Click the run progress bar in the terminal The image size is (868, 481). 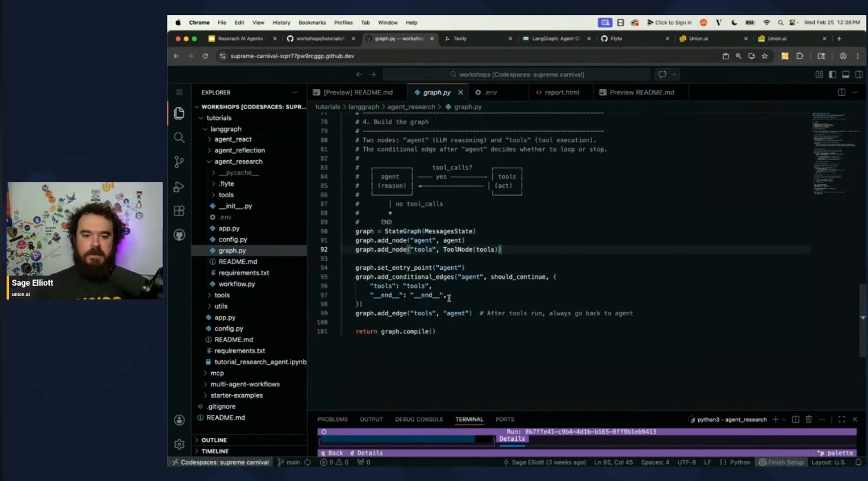tap(407, 439)
